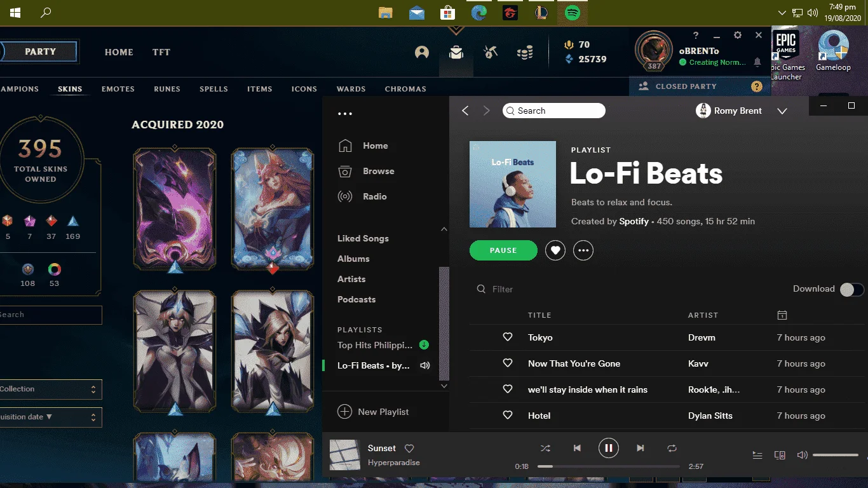Like the now playing song Sunset
Viewport: 868px width, 488px height.
pyautogui.click(x=410, y=448)
